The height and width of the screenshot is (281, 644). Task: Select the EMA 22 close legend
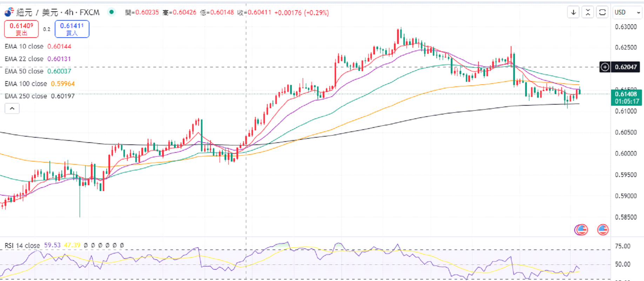24,59
